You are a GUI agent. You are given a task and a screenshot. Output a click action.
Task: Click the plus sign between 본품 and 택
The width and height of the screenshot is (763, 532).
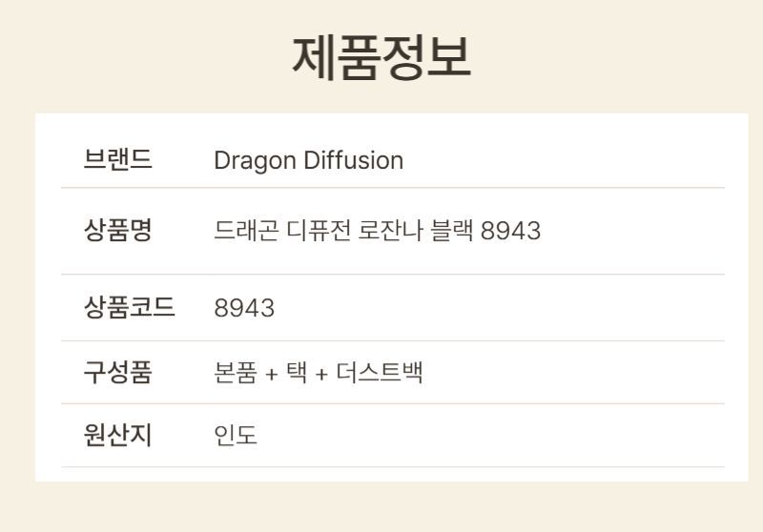tap(271, 373)
